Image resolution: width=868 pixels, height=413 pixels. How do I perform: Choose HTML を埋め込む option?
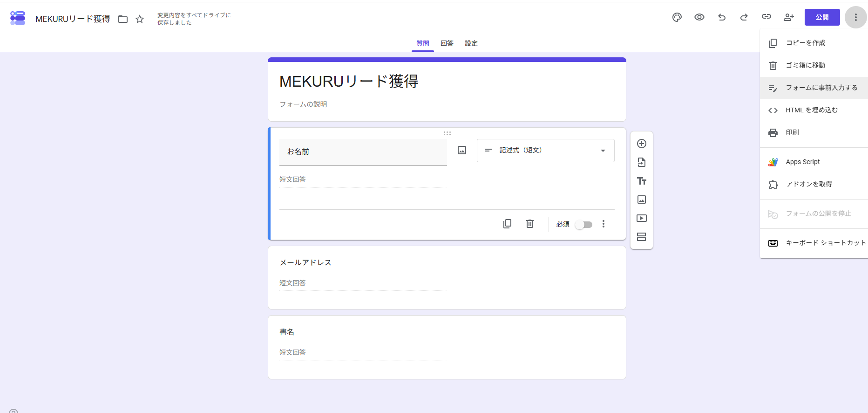[814, 110]
